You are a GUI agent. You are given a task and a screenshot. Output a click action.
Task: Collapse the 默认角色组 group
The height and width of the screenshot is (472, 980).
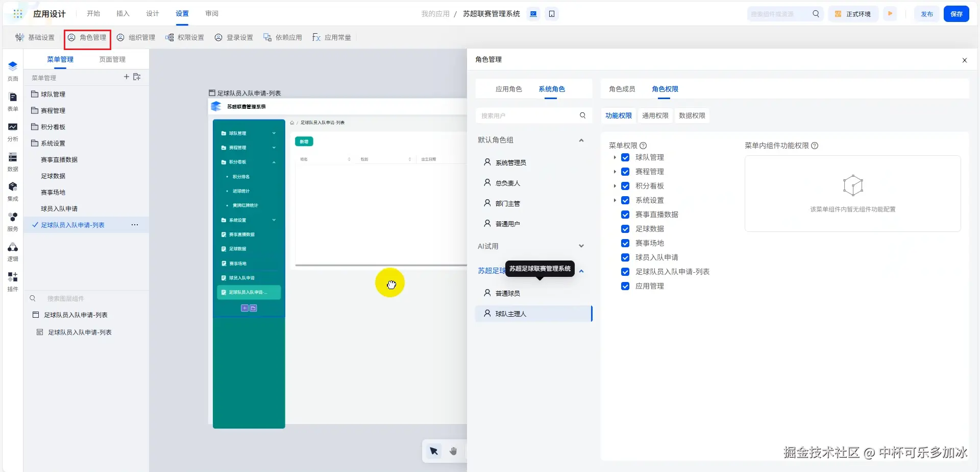581,140
